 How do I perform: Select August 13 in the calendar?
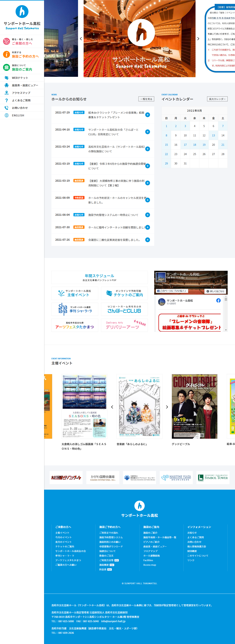point(214,135)
